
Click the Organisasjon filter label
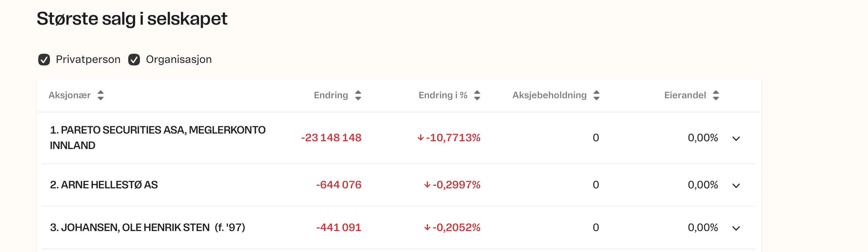coord(179,60)
